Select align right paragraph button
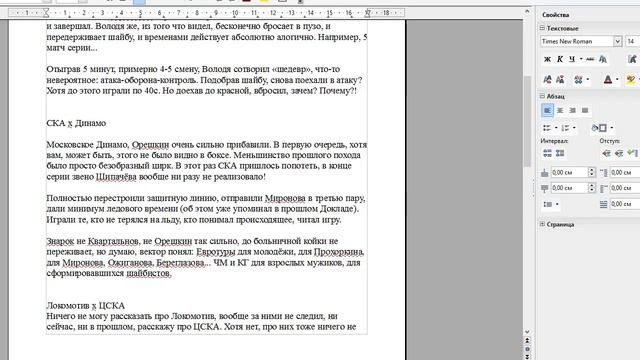 point(573,110)
